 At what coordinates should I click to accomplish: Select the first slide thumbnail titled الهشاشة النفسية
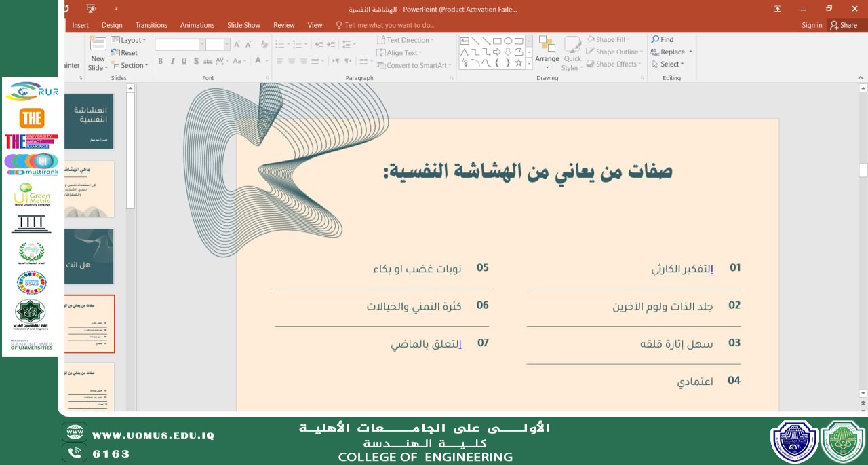point(90,122)
